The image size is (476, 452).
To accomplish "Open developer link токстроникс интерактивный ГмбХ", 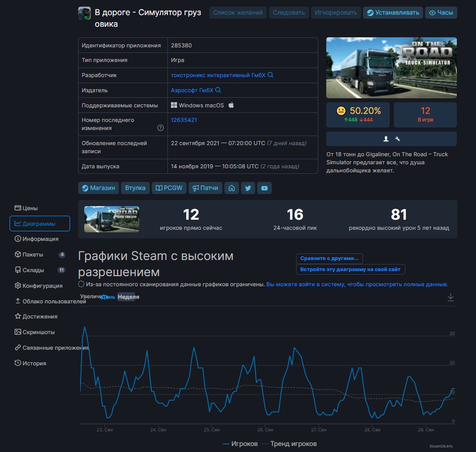I will pyautogui.click(x=218, y=75).
